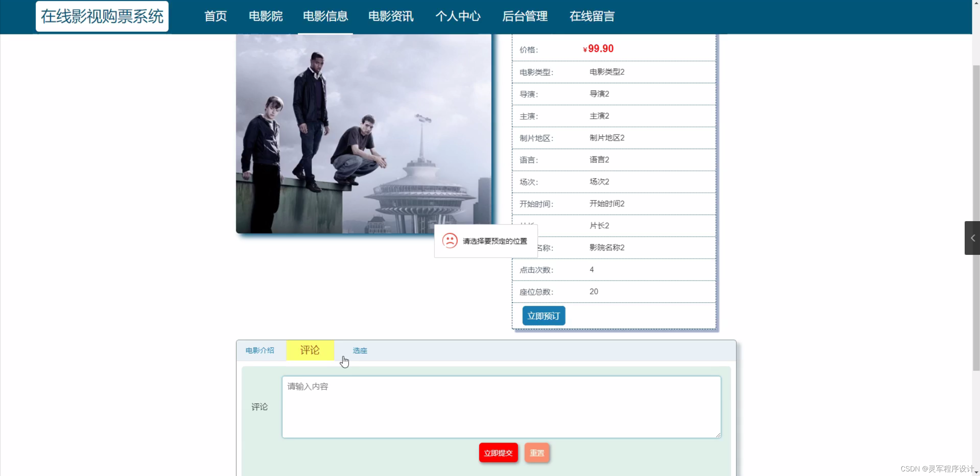Open the 电影院 cinema page
Screen dimensions: 980x476
[265, 16]
